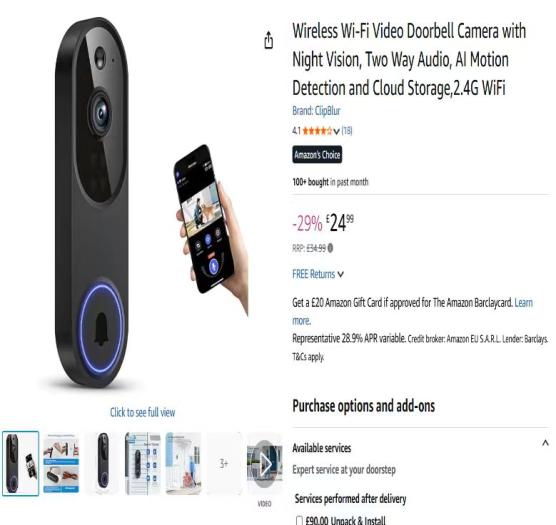This screenshot has height=525, width=556.
Task: Click to see full view link
Action: click(142, 412)
